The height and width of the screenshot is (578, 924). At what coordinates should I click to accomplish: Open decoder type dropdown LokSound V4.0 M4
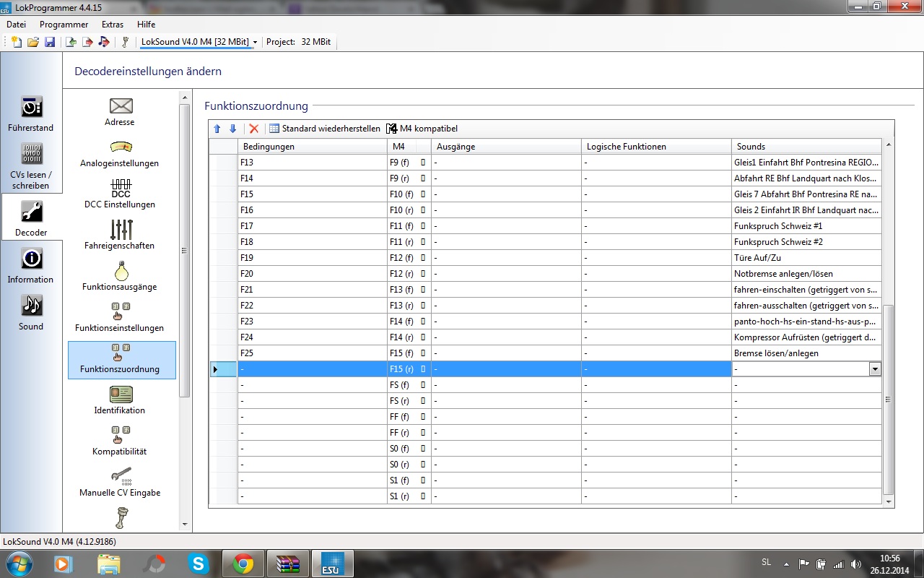pos(199,42)
